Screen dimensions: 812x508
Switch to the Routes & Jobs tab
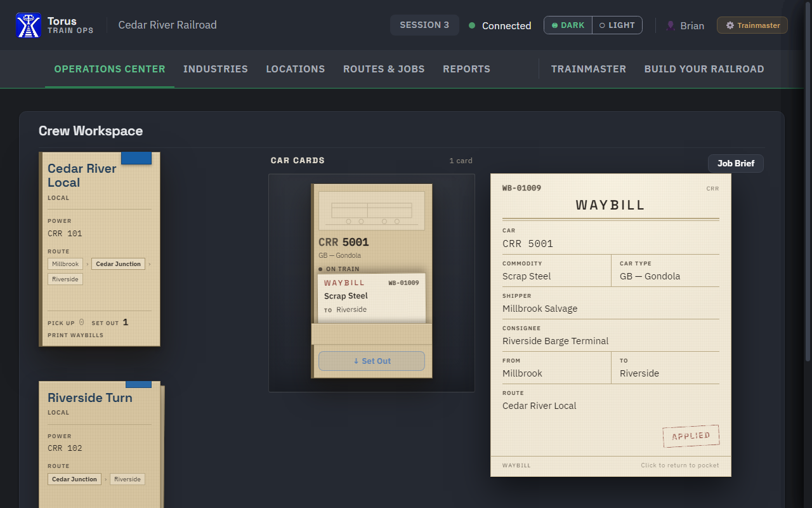384,69
